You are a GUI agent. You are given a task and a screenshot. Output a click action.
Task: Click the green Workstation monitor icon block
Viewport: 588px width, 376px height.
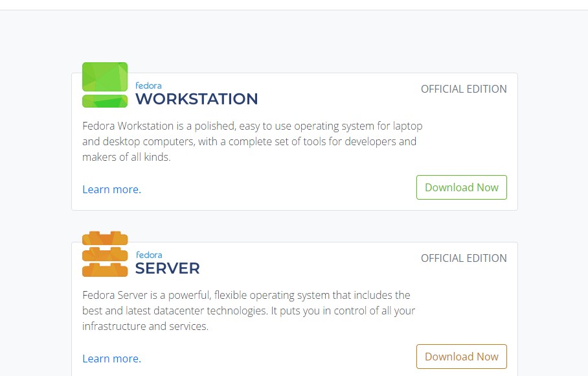(105, 76)
